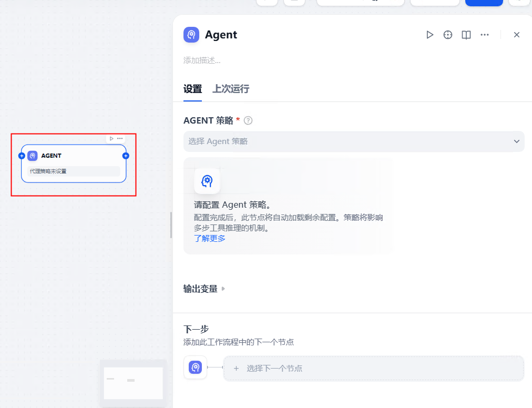This screenshot has height=408, width=532.
Task: Click the right blue plus connector on the node
Action: (x=125, y=156)
